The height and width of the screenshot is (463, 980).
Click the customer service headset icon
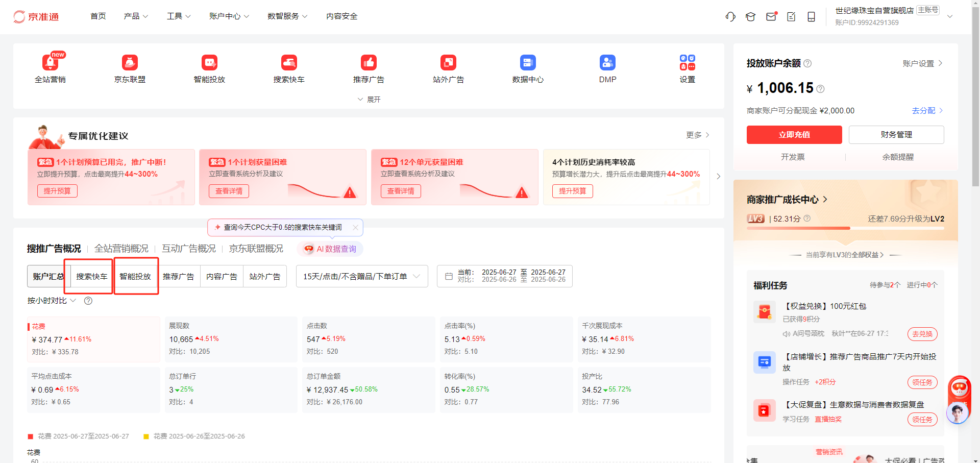click(730, 17)
